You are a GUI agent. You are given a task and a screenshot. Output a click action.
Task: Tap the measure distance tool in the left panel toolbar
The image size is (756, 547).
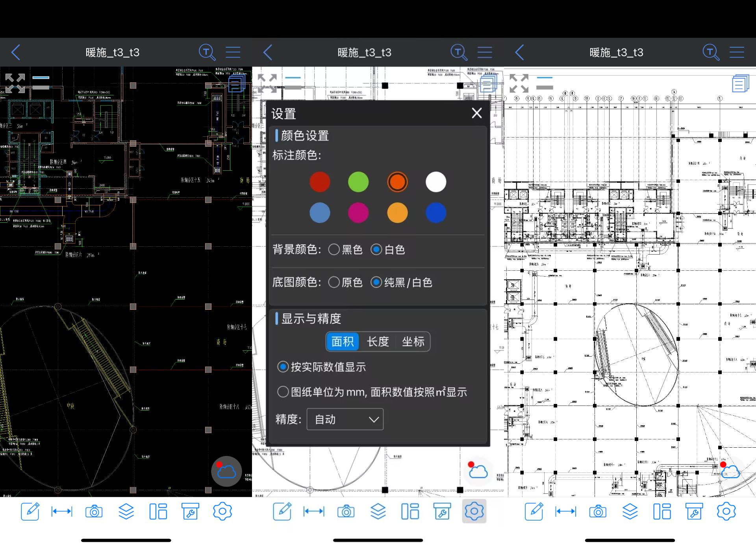click(x=62, y=512)
